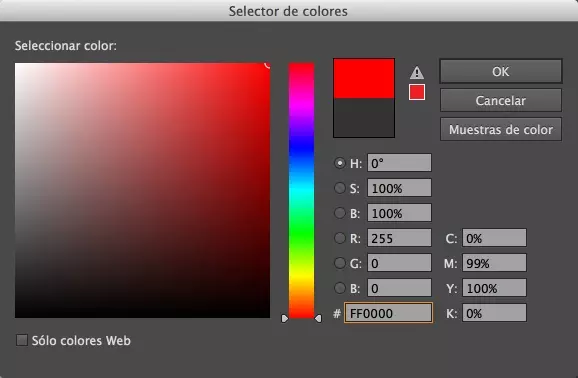Image resolution: width=578 pixels, height=378 pixels.
Task: Select the blue B radio button below G
Action: tap(340, 288)
